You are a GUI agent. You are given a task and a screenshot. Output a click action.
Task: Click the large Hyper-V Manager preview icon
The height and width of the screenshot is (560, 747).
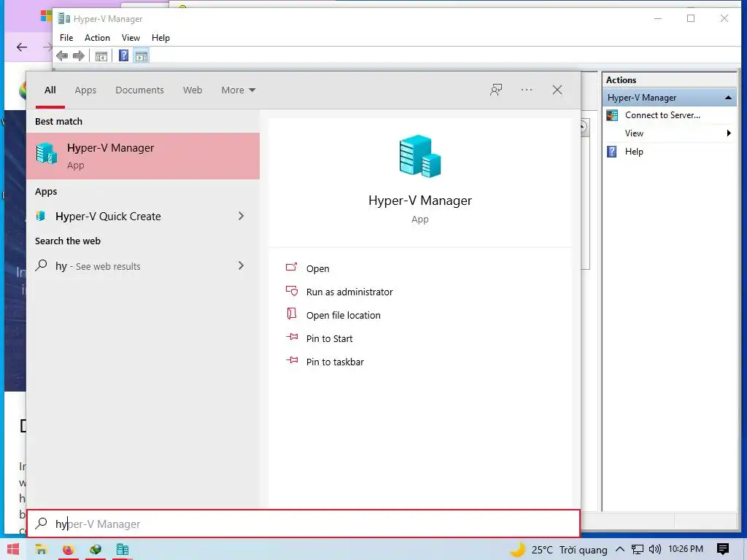[x=419, y=156]
